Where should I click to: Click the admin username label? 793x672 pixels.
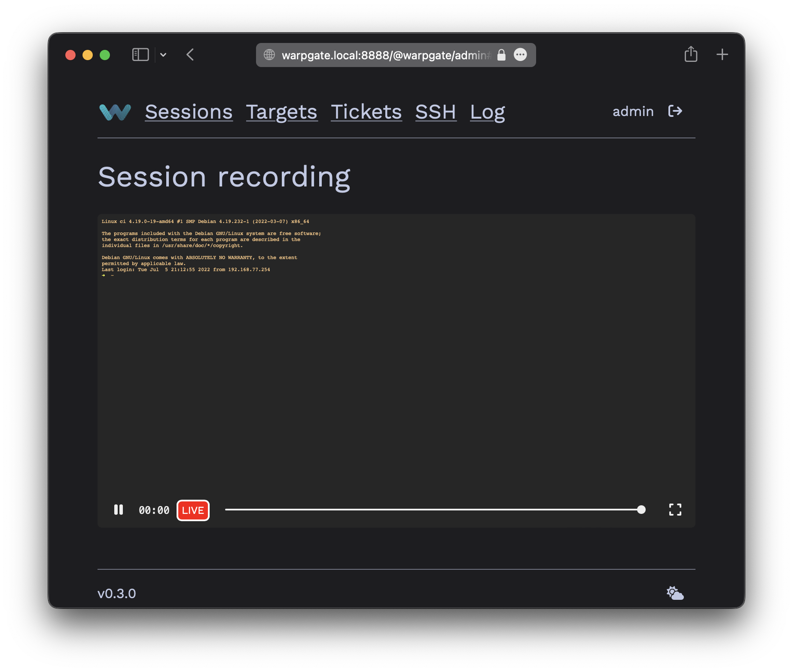click(633, 111)
